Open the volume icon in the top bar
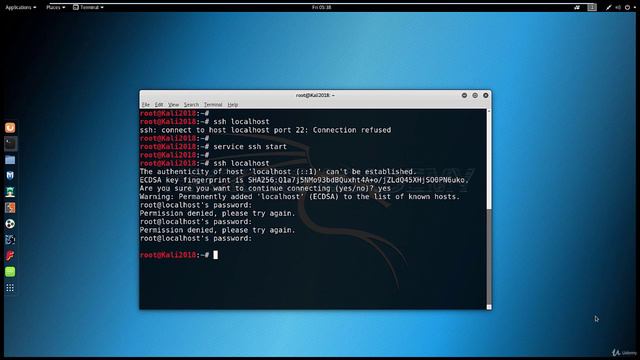 618,7
